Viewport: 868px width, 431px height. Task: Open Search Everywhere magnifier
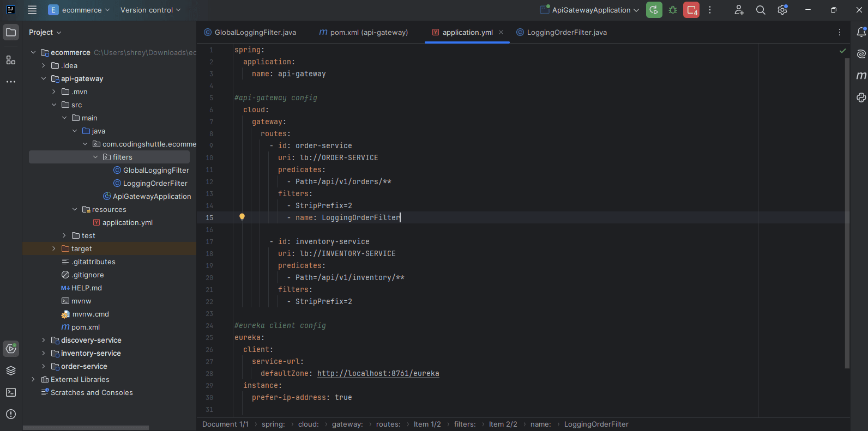pos(761,10)
